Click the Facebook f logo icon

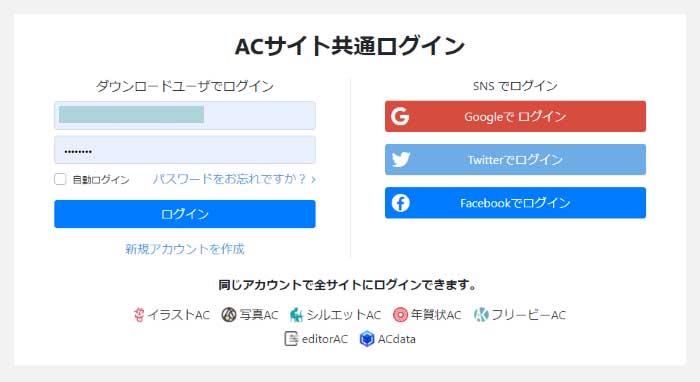[x=400, y=203]
